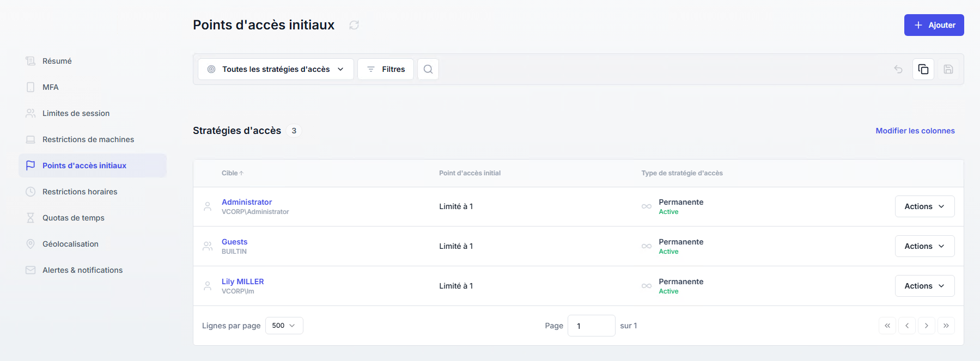Expand the Actions menu for Lily MILLER
This screenshot has width=980, height=361.
tap(924, 286)
